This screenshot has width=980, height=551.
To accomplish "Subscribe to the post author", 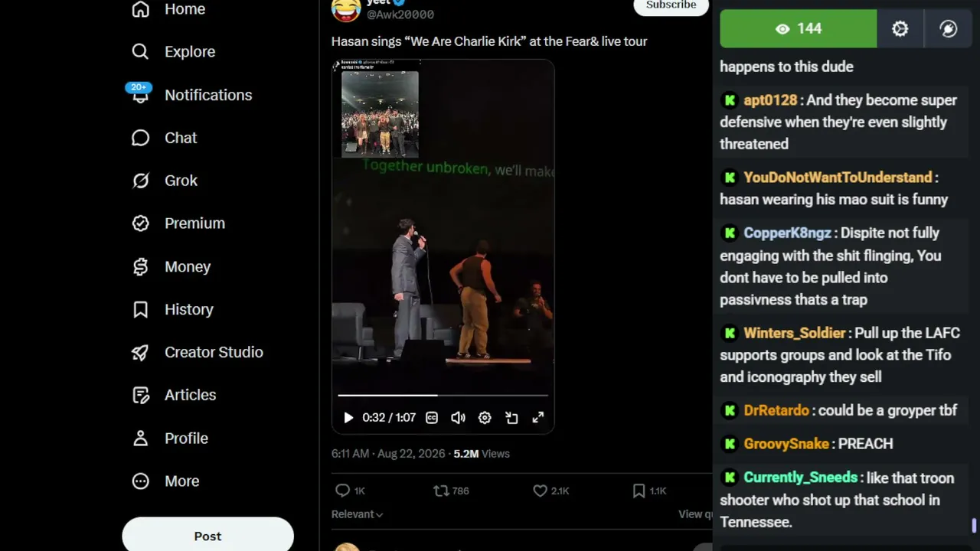I will [x=671, y=5].
